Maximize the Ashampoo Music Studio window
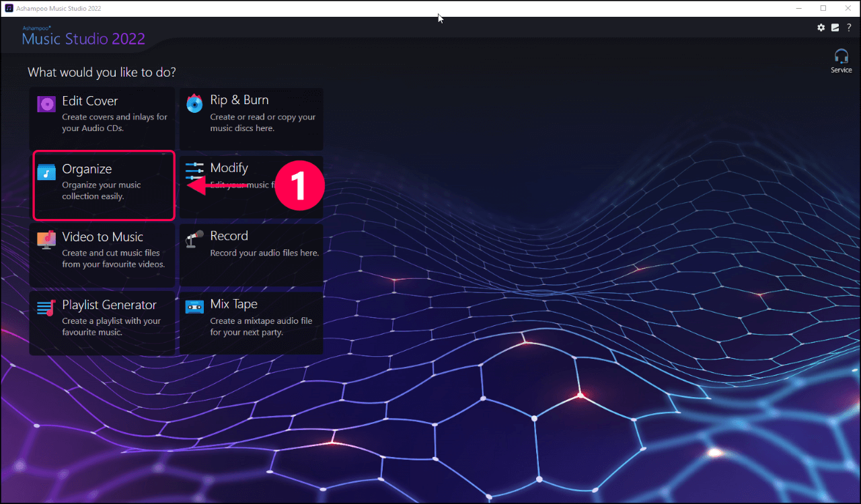 click(x=823, y=8)
